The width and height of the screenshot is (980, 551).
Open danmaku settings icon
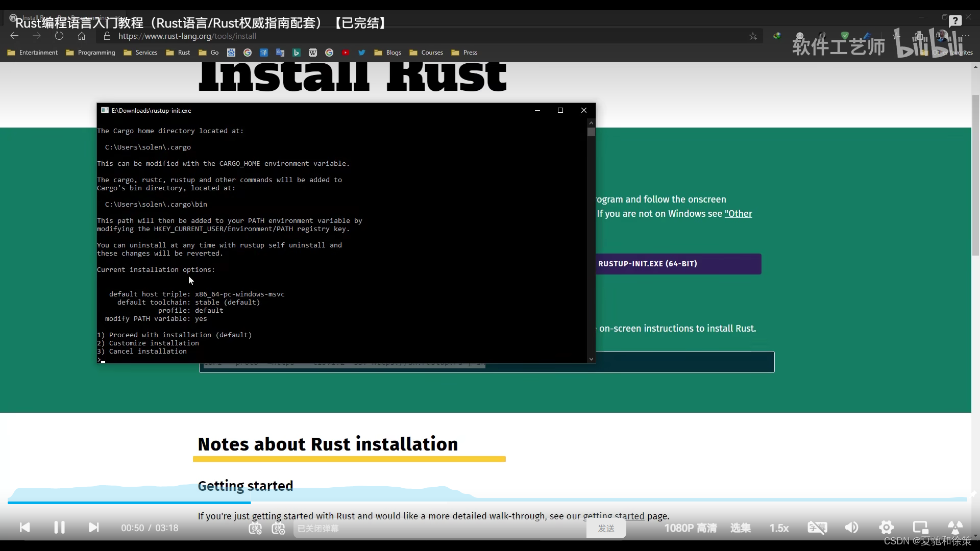click(x=278, y=529)
